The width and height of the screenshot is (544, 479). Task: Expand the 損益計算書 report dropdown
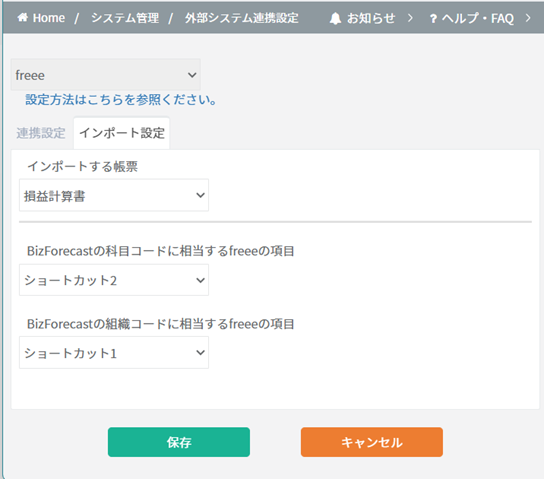click(114, 195)
